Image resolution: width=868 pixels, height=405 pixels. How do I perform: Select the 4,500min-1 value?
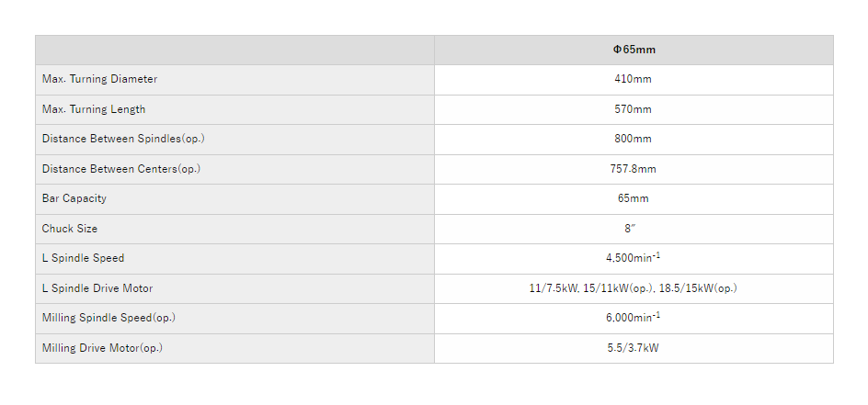click(x=634, y=258)
